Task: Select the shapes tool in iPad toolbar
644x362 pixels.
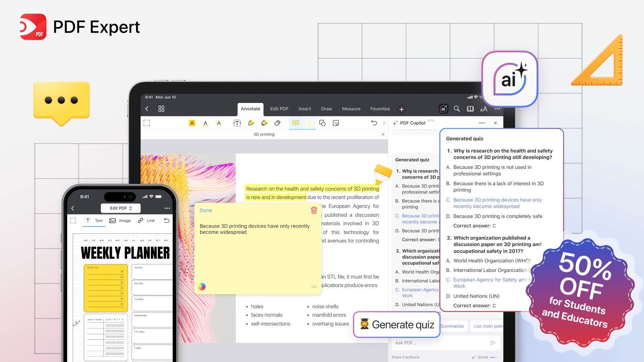Action: (322, 123)
